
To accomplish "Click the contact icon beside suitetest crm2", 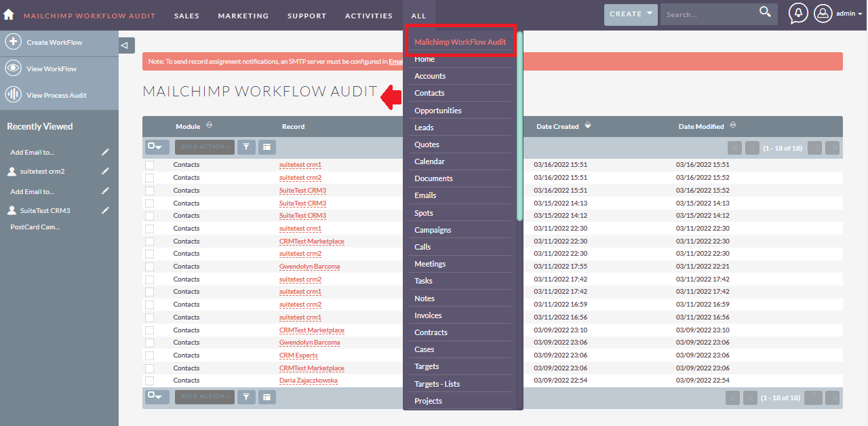I will click(12, 172).
